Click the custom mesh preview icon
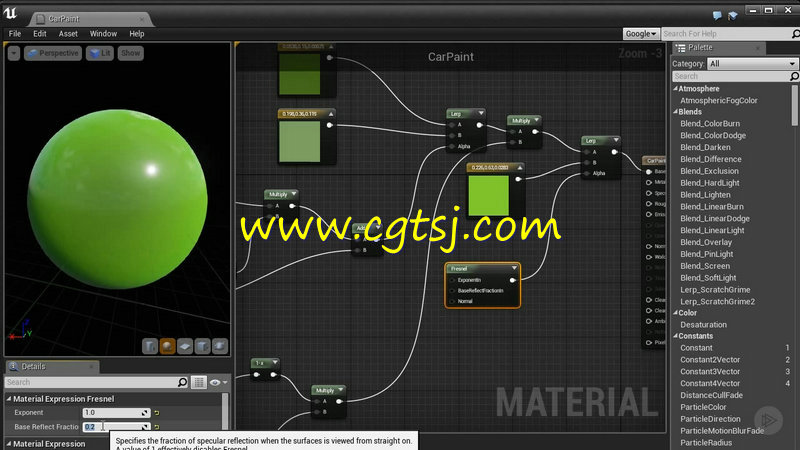This screenshot has width=800, height=450. pos(220,346)
